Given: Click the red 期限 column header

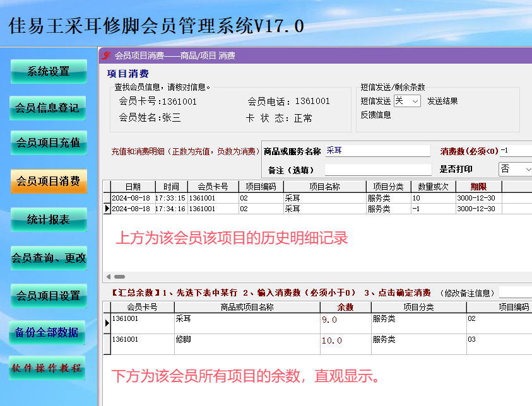Looking at the screenshot, I should click(x=479, y=187).
